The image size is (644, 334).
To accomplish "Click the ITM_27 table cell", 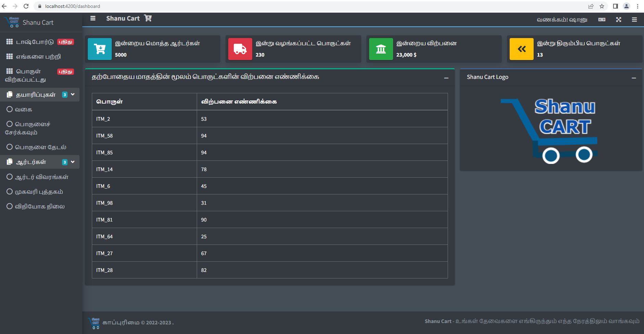I will click(x=144, y=253).
